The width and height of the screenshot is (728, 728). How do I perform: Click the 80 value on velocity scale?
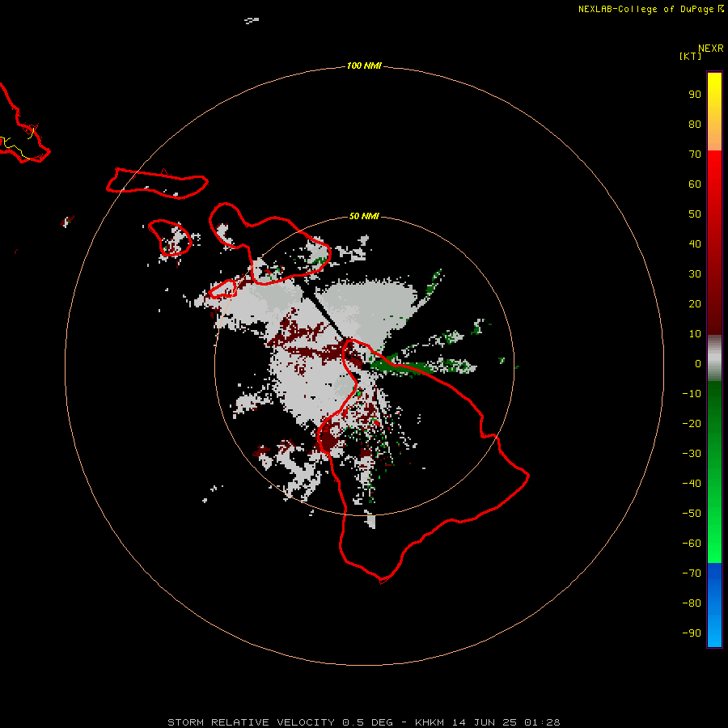pyautogui.click(x=695, y=124)
